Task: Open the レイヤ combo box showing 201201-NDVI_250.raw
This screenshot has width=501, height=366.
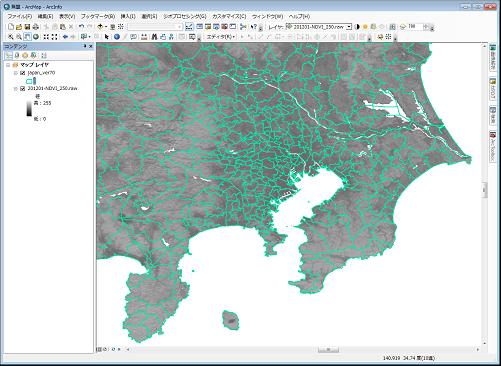Action: coord(319,27)
